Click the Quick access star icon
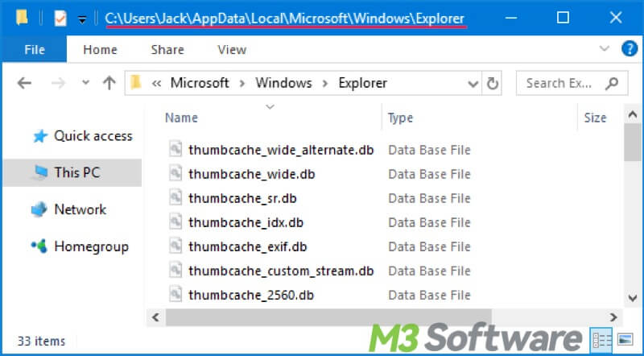 coord(39,136)
